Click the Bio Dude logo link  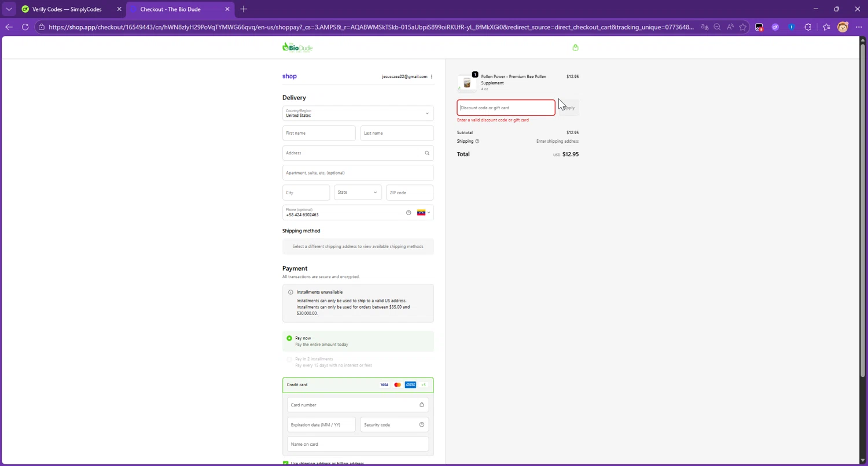click(x=297, y=47)
